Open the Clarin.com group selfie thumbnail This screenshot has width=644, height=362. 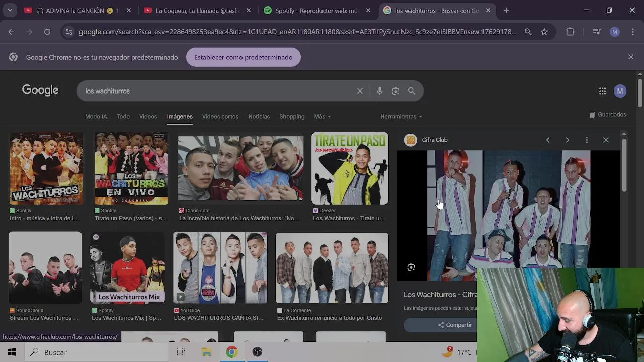pos(240,168)
